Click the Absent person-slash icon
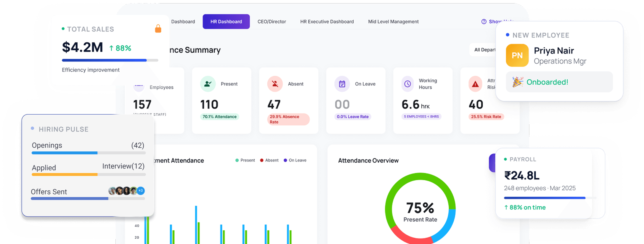 coord(275,84)
